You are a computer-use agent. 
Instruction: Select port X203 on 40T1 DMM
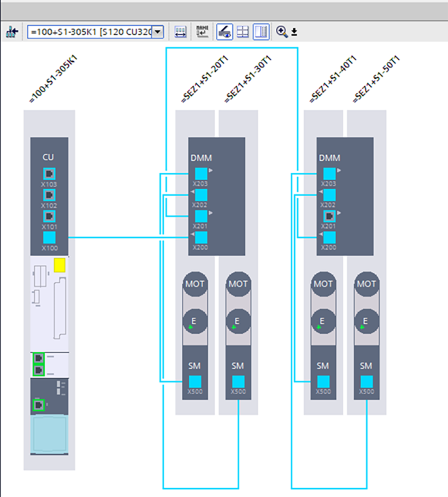[329, 174]
